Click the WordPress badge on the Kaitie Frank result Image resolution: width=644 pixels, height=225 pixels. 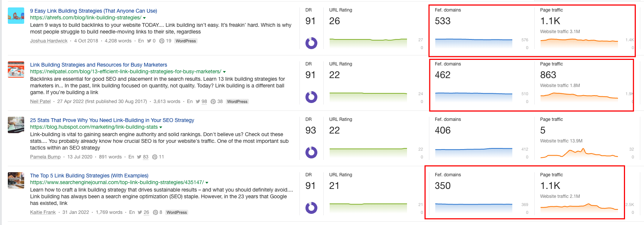(176, 212)
